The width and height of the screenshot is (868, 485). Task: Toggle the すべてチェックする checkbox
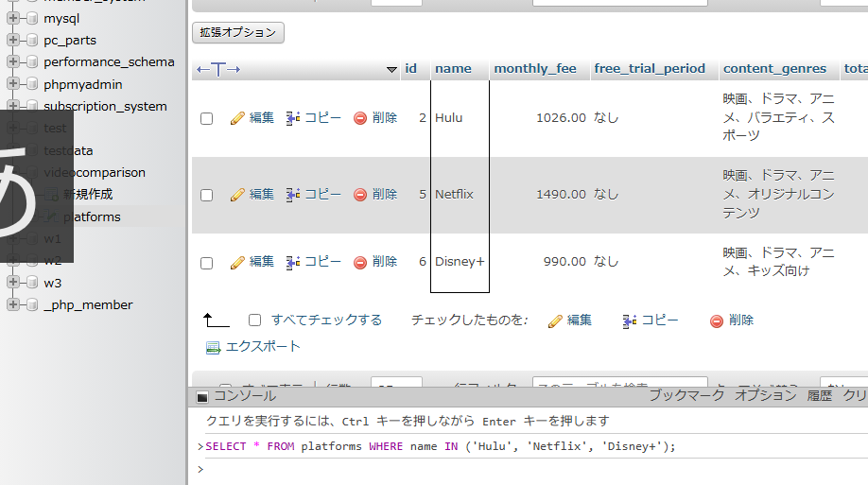[254, 320]
